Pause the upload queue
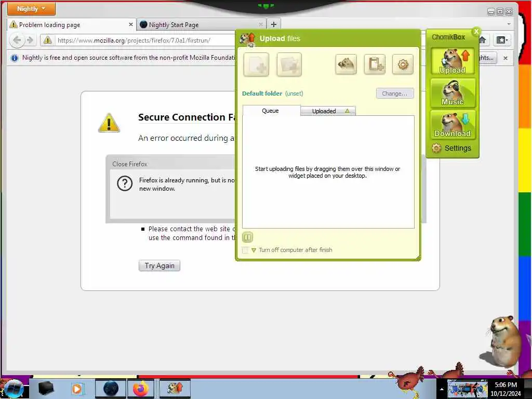 tap(248, 237)
